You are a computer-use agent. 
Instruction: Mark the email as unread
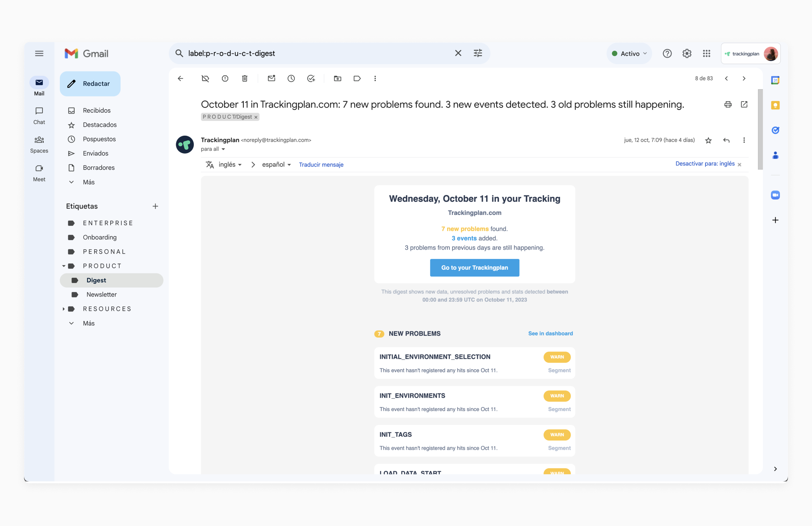271,79
